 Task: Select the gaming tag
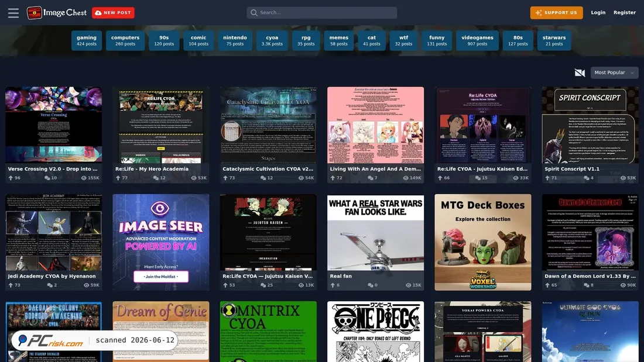(86, 40)
